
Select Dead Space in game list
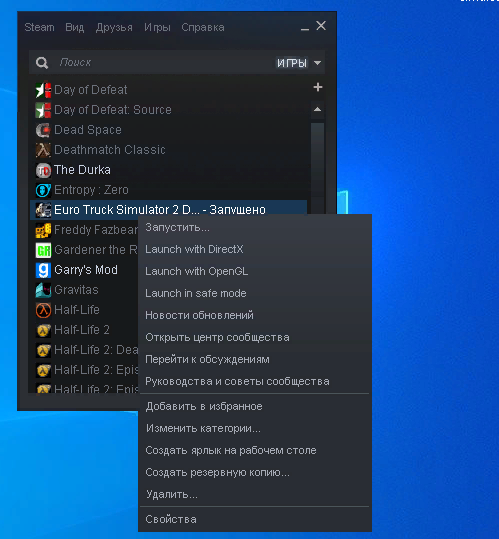pos(168,130)
